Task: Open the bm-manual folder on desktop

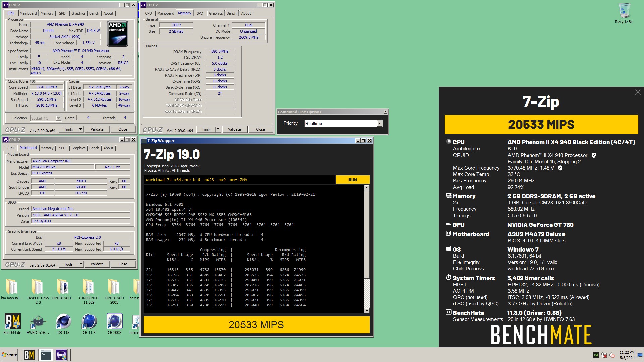Action: point(12,289)
